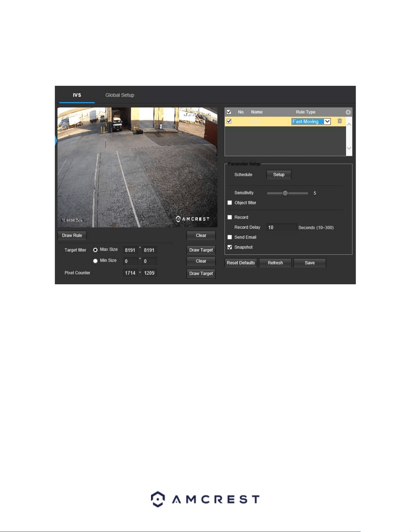Open the Fast-Moving rule type dropdown
The height and width of the screenshot is (532, 411).
(311, 121)
